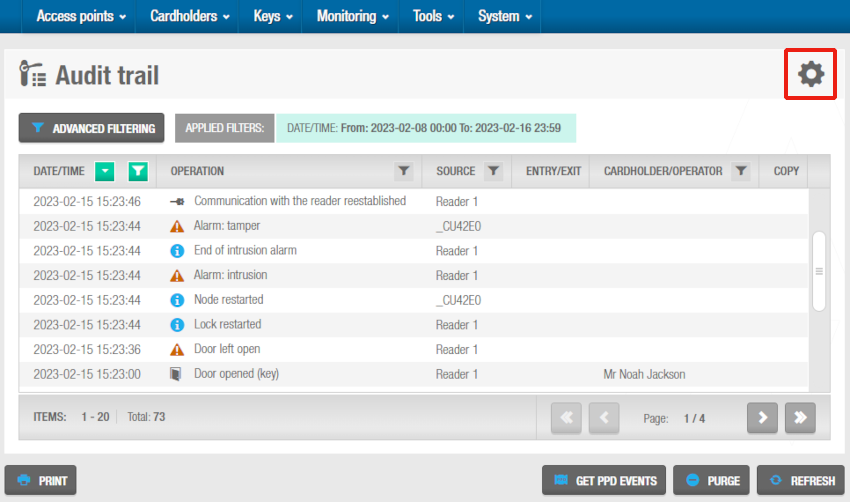Filter the SOURCE column
850x502 pixels.
tap(493, 171)
